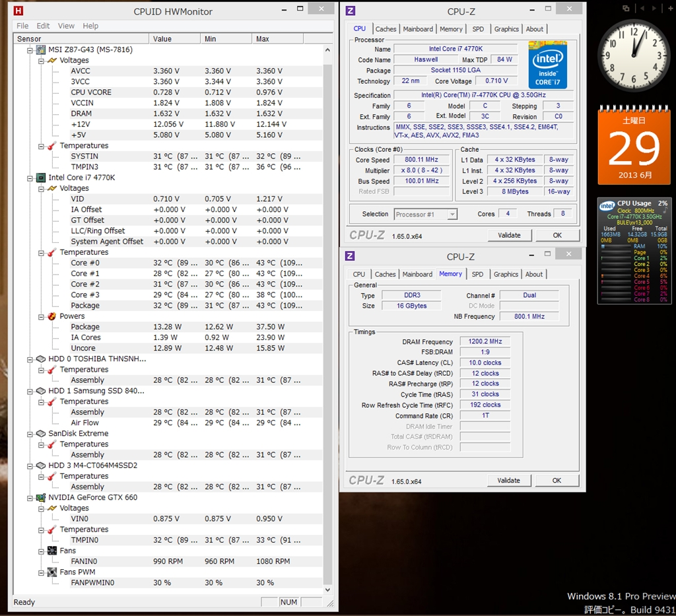Viewport: 676px width, 616px height.
Task: Click the Intel Core i7 logo in CPU-Z
Action: [x=547, y=63]
